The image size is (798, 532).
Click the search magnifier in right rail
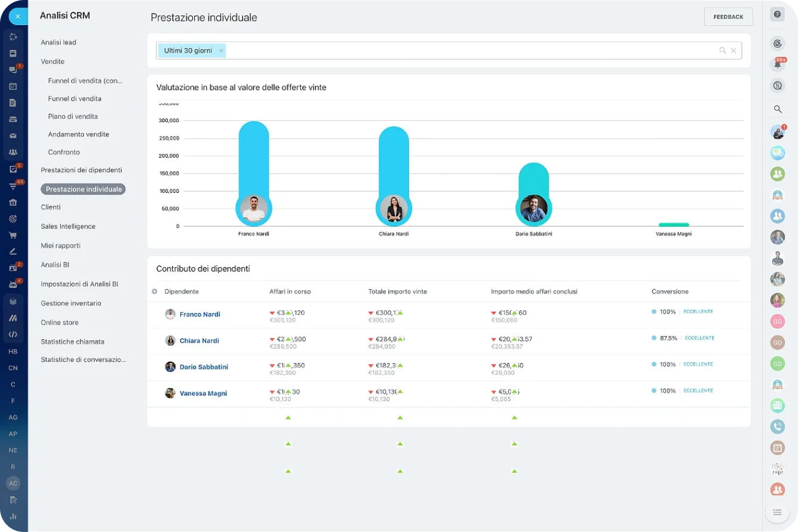777,109
